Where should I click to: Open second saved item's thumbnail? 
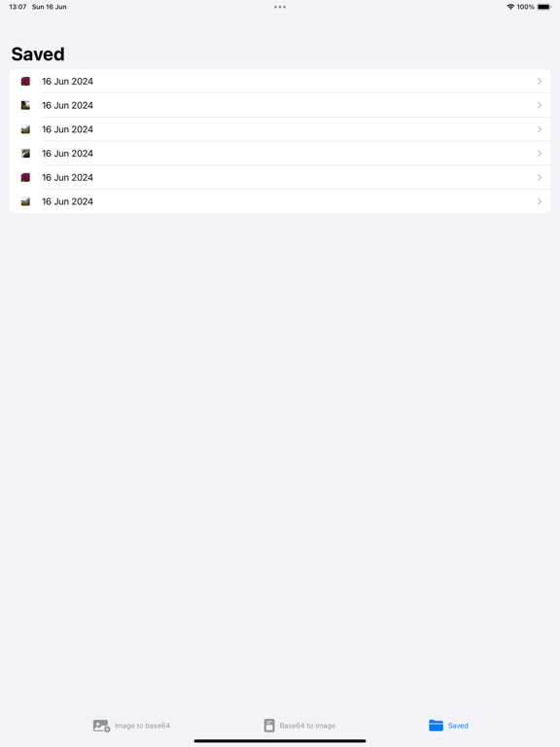pyautogui.click(x=25, y=105)
